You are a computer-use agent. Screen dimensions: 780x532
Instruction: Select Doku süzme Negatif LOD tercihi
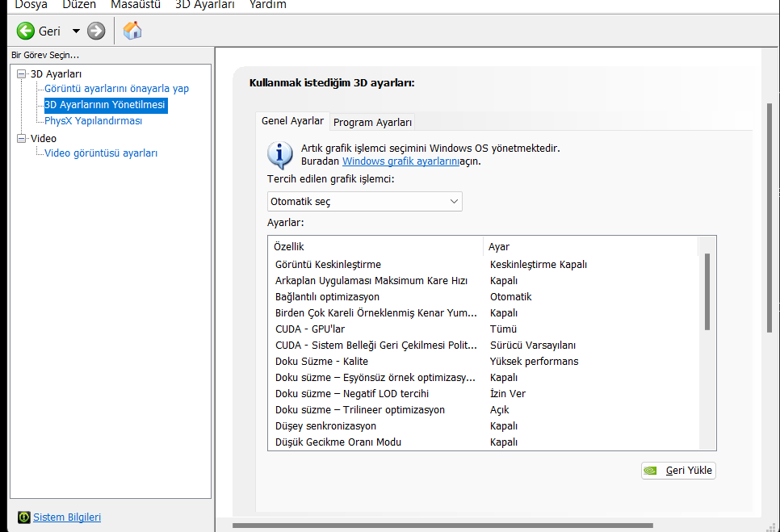pos(484,394)
